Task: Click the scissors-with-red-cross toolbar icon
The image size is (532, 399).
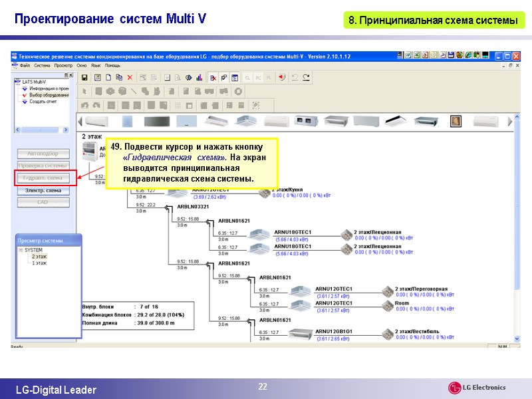Action: (x=213, y=78)
